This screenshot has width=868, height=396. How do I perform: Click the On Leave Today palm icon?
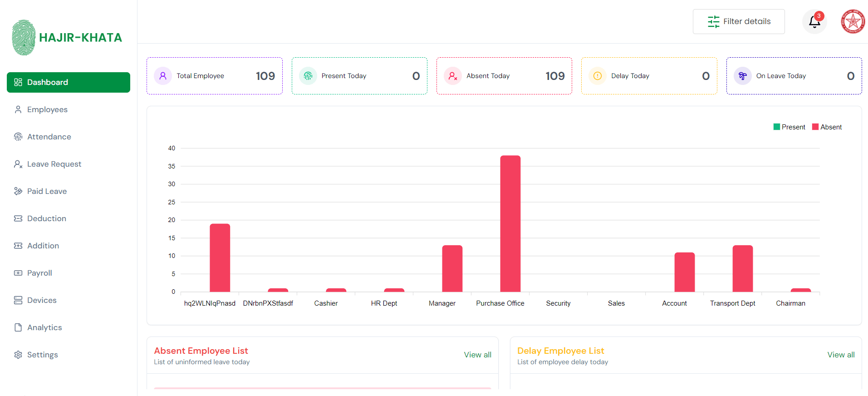743,76
